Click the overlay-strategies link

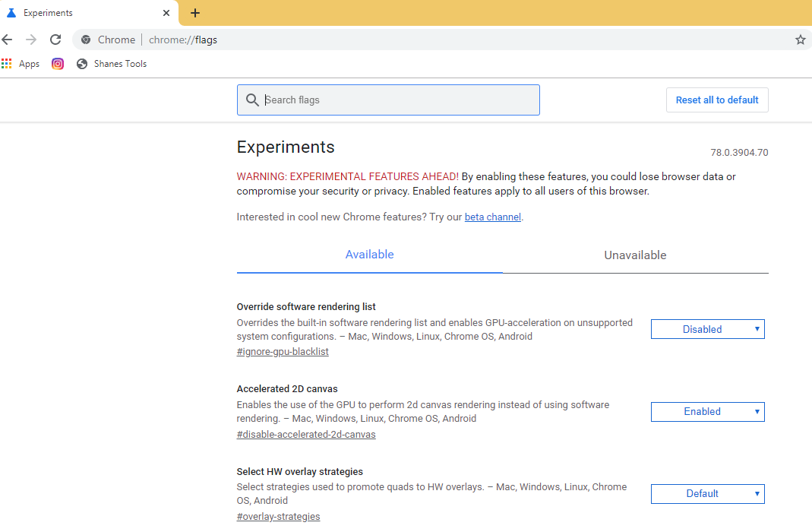point(278,516)
